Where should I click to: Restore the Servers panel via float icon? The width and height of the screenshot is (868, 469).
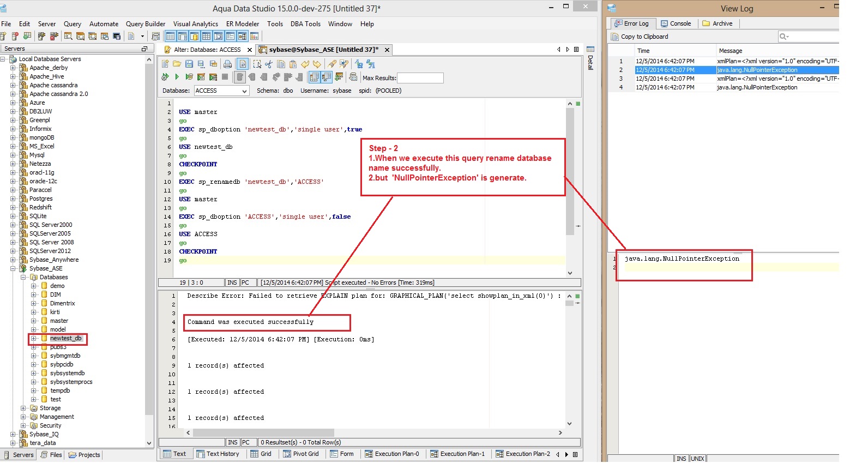click(x=144, y=49)
